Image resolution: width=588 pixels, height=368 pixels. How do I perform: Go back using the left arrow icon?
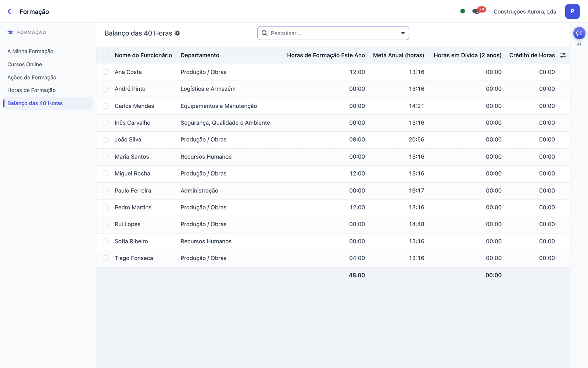click(x=9, y=11)
